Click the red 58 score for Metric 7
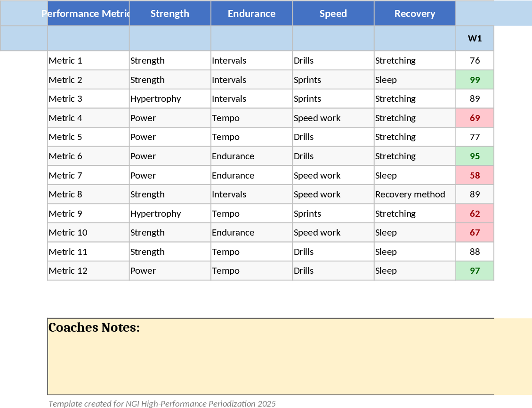This screenshot has height=408, width=532. click(x=475, y=176)
